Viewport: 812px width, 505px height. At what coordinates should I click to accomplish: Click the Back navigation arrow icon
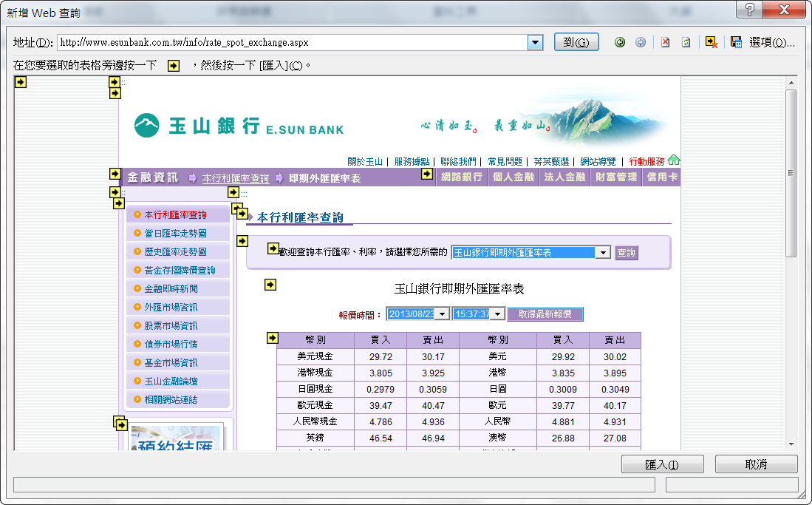[619, 43]
